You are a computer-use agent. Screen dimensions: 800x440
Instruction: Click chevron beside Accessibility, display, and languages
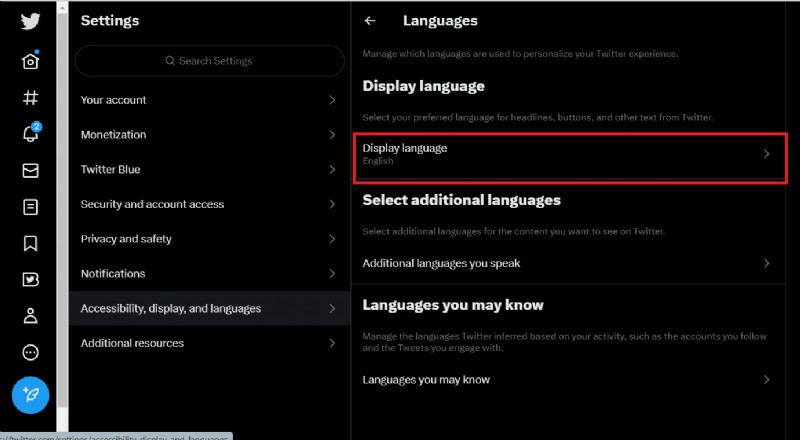pos(332,308)
